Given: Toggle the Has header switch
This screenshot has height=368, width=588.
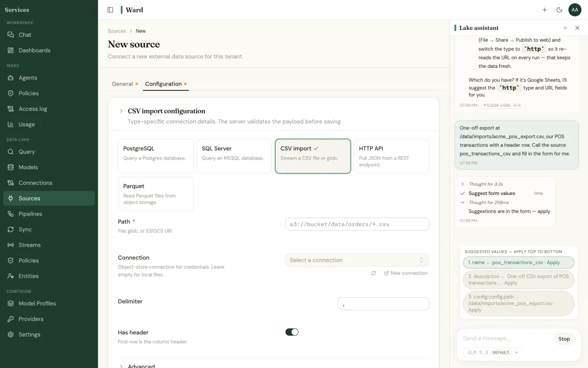Looking at the screenshot, I should [x=292, y=332].
